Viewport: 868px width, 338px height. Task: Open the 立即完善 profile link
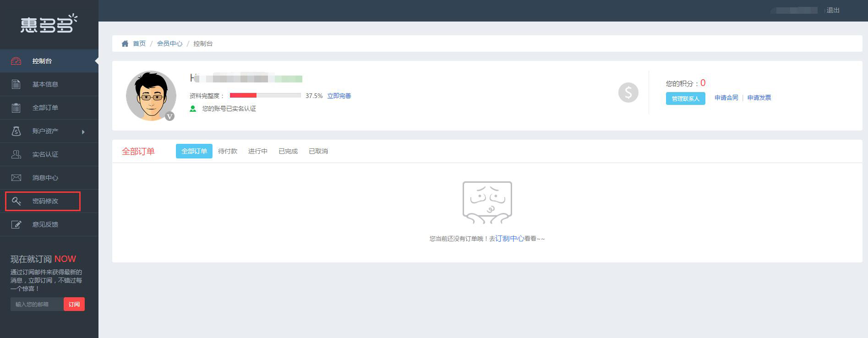point(339,96)
